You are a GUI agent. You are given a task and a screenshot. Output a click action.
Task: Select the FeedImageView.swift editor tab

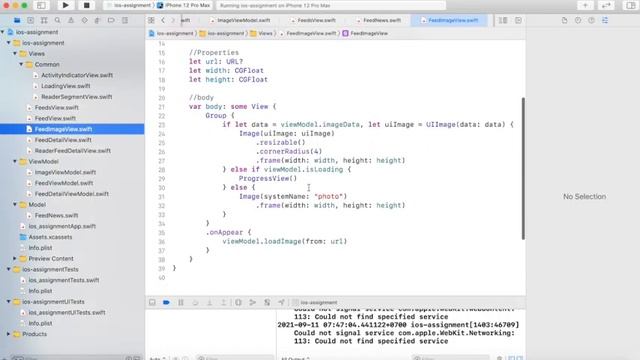tap(449, 20)
